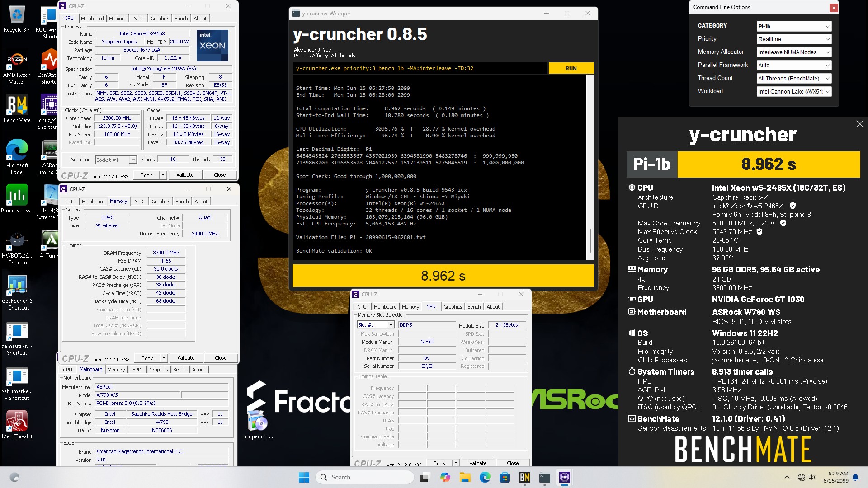
Task: Close the Command Line Options panel
Action: 833,8
